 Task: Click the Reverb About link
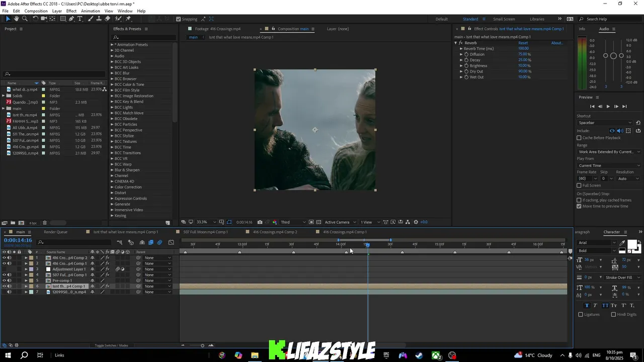[x=557, y=43]
